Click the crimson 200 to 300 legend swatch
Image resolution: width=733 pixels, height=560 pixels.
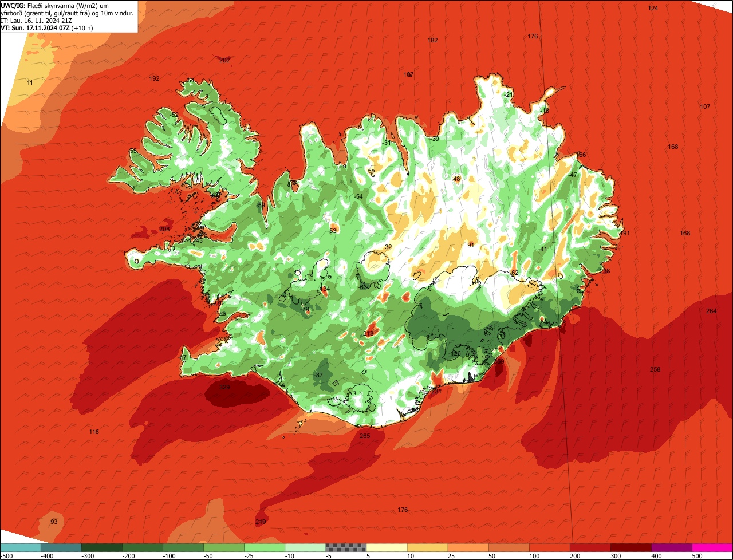coord(590,547)
